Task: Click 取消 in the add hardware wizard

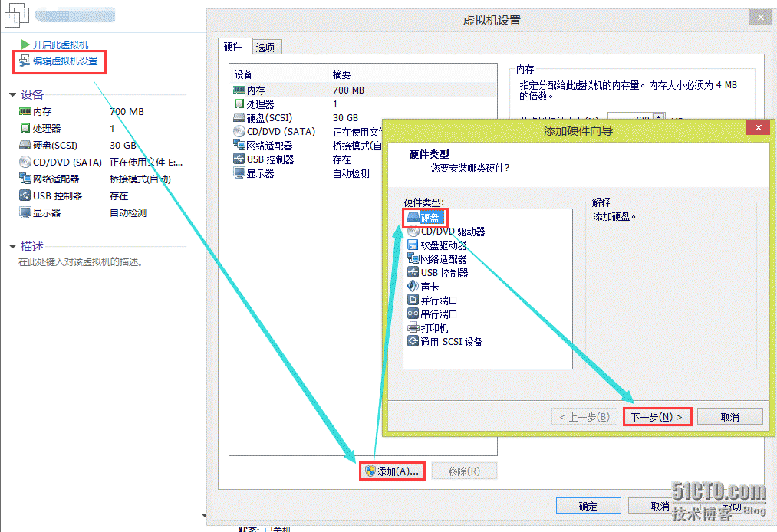Action: tap(730, 417)
